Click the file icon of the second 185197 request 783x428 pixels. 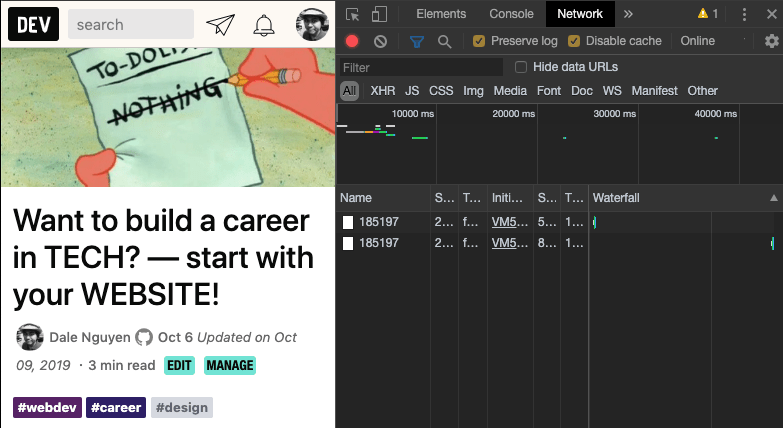348,243
